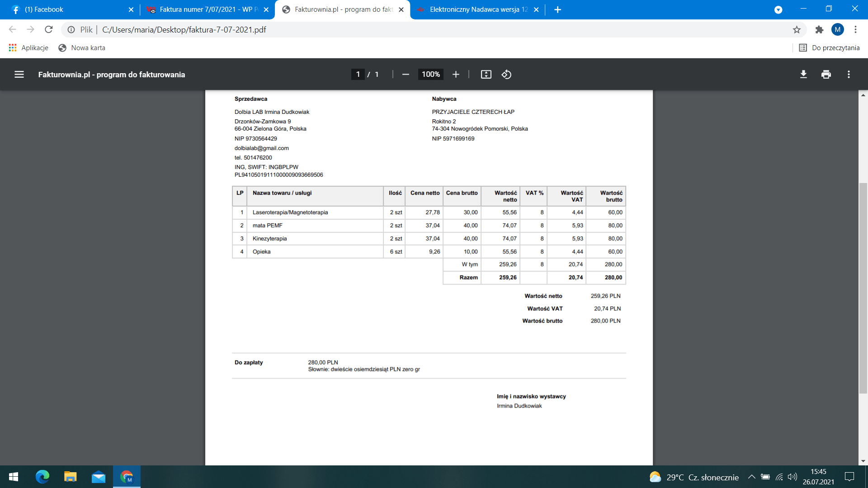Screen dimensions: 868x488
Task: Open File Explorer from taskbar
Action: pyautogui.click(x=71, y=477)
